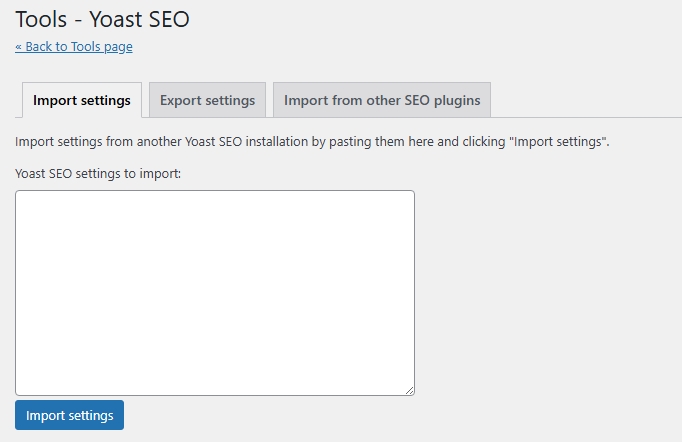Screen dimensions: 682x442
Task: Click the textarea resize handle corner
Action: point(410,391)
